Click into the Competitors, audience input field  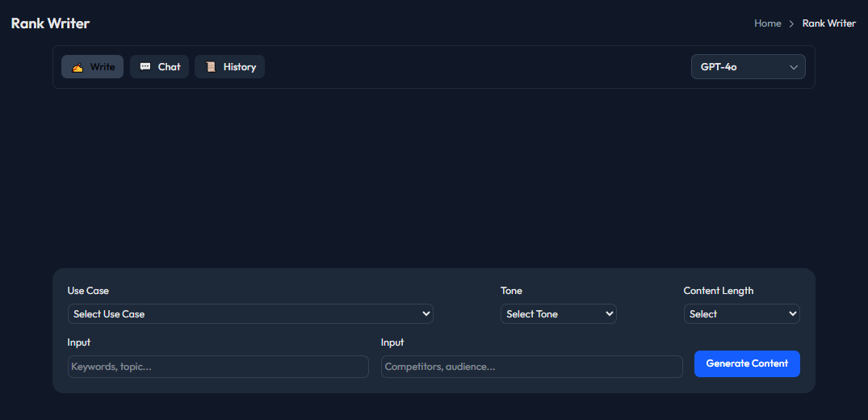pos(531,367)
